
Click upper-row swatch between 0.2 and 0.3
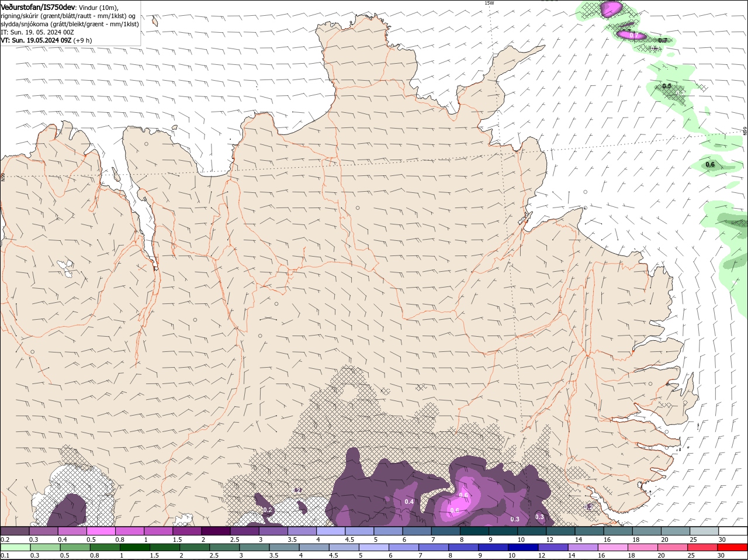pyautogui.click(x=15, y=531)
